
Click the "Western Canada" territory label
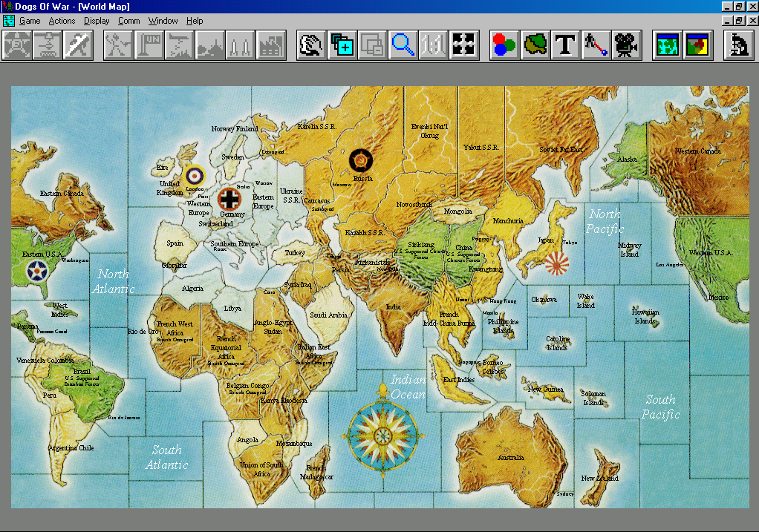click(697, 151)
